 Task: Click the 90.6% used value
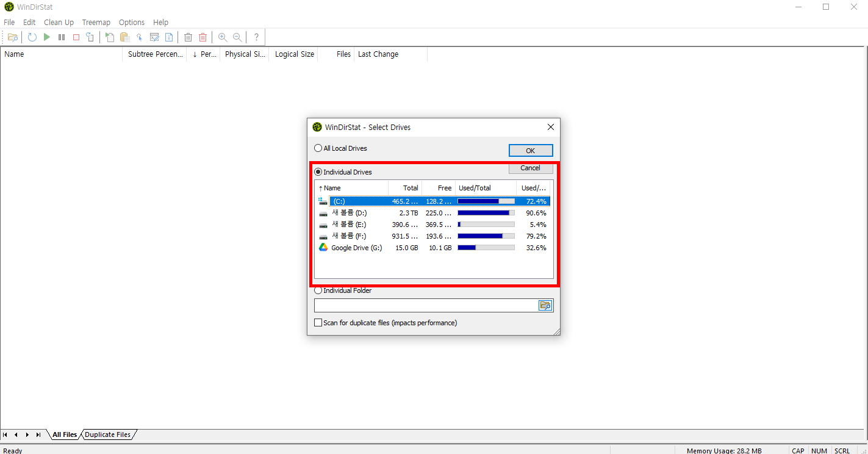[x=536, y=213]
